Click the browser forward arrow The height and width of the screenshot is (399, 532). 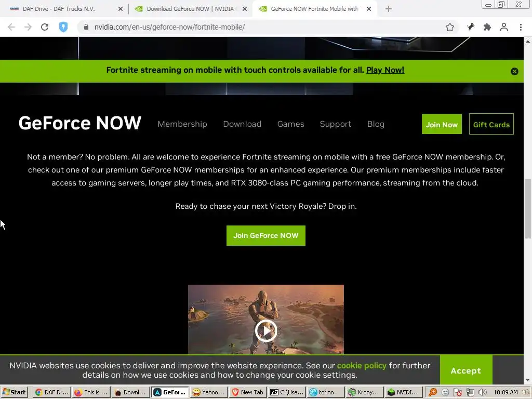click(x=28, y=27)
